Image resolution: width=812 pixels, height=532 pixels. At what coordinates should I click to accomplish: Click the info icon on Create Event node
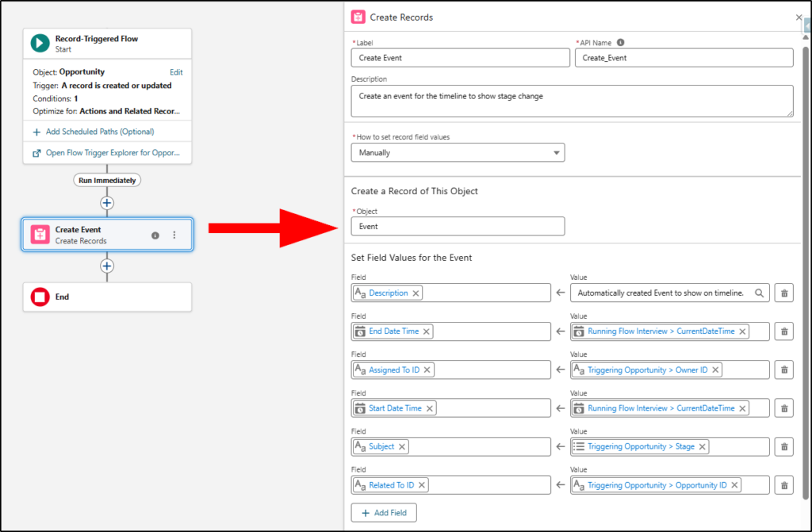click(155, 235)
